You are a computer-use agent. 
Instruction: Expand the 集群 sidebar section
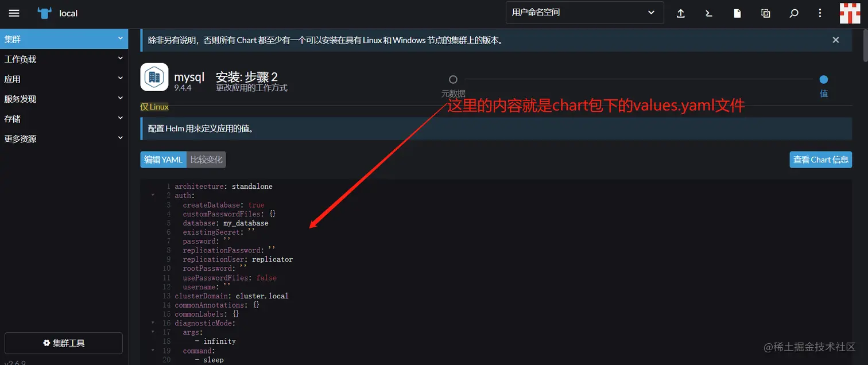click(x=64, y=39)
